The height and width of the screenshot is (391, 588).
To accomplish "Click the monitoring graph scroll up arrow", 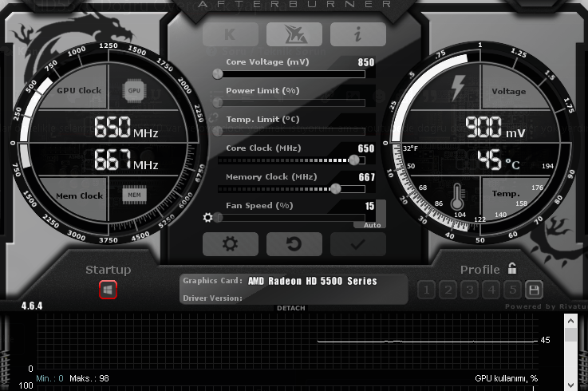I will (570, 321).
